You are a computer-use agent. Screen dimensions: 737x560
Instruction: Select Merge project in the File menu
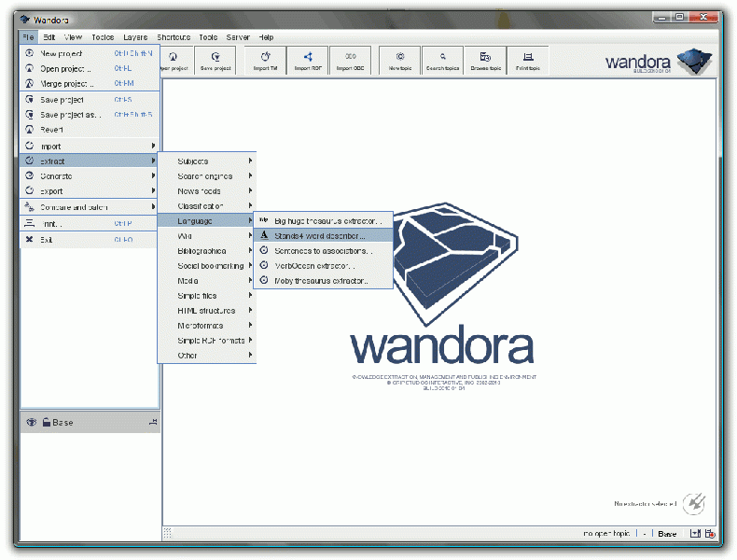tap(67, 84)
